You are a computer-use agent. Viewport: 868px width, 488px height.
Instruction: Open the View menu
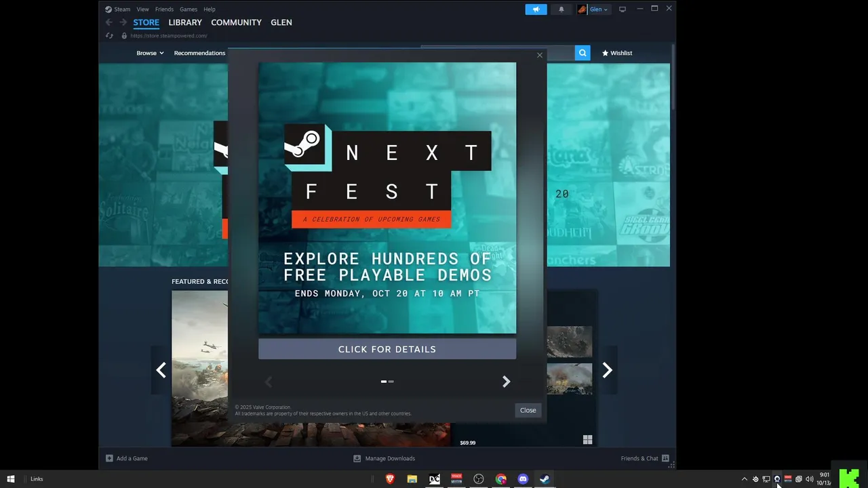[x=142, y=9]
